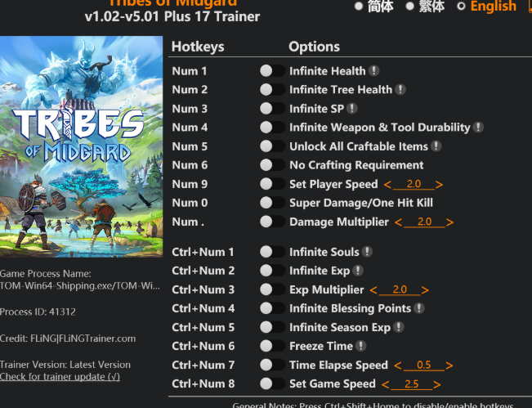
Task: Click the info icon next to Freeze Time
Action: point(361,346)
